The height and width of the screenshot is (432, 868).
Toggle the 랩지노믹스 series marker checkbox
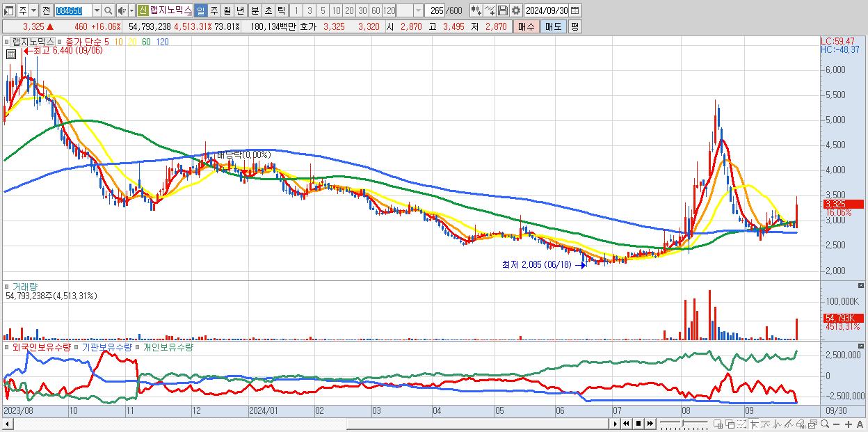(x=7, y=42)
